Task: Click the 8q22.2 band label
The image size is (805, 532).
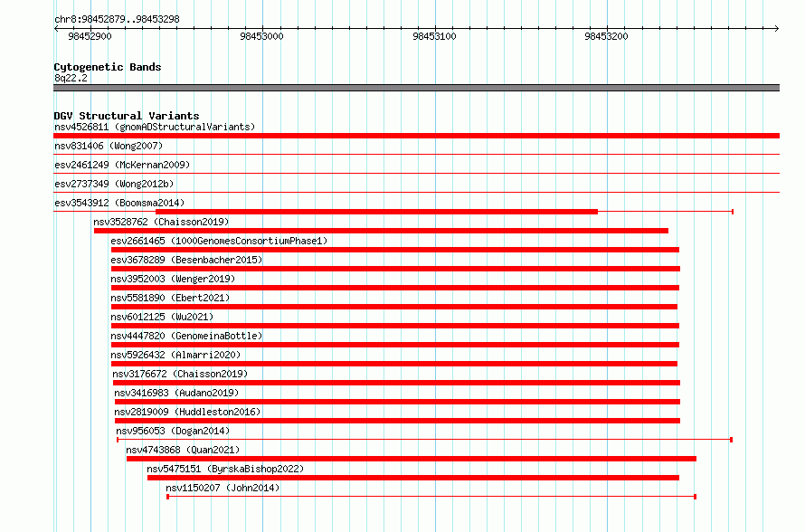Action: click(x=71, y=78)
